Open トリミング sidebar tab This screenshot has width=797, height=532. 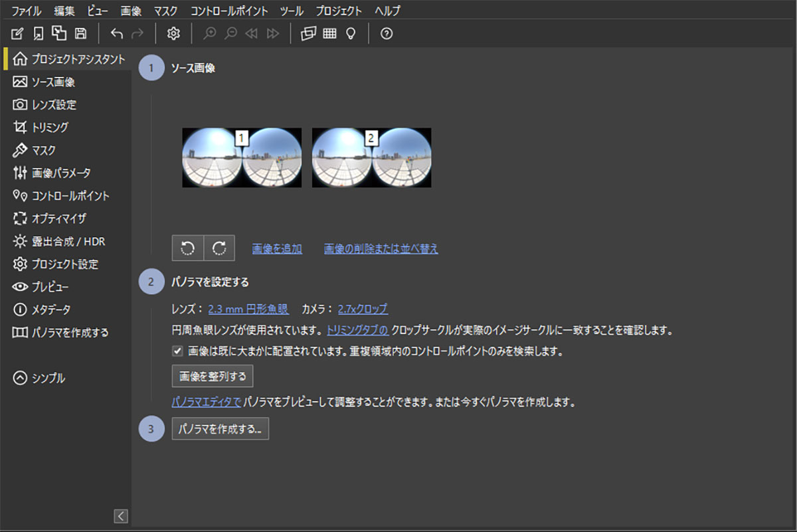pos(68,128)
